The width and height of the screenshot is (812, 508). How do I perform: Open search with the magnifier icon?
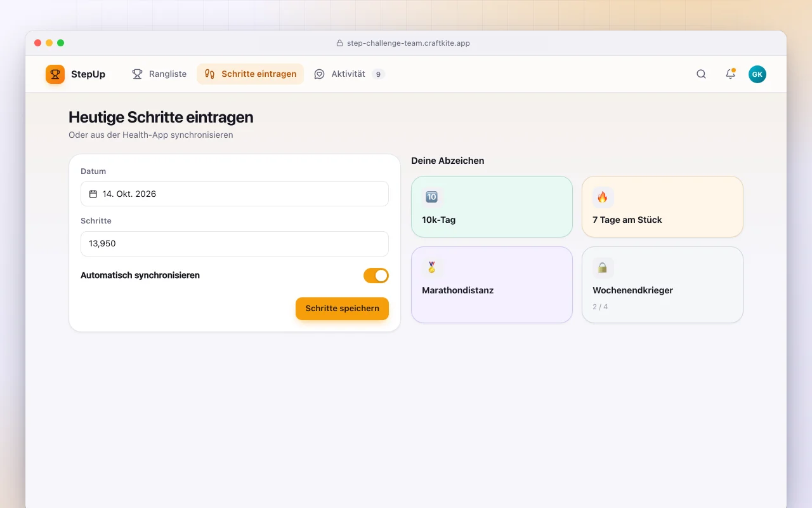click(x=701, y=74)
